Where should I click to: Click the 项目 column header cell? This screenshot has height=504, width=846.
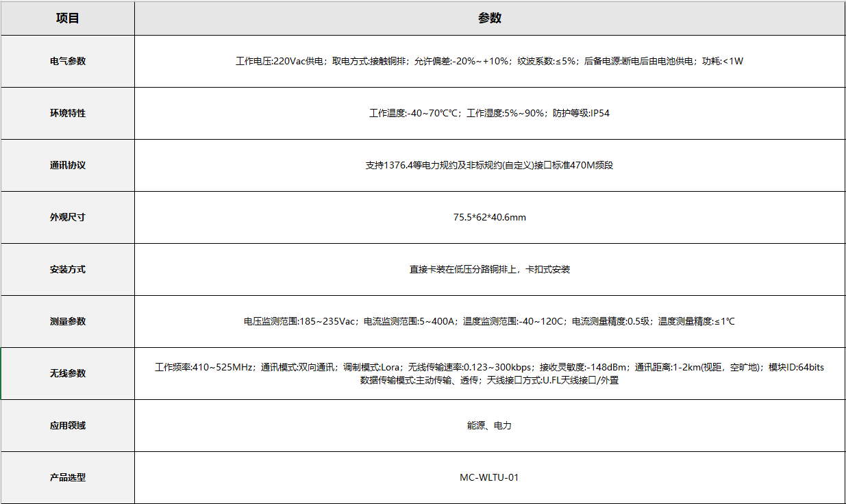68,18
